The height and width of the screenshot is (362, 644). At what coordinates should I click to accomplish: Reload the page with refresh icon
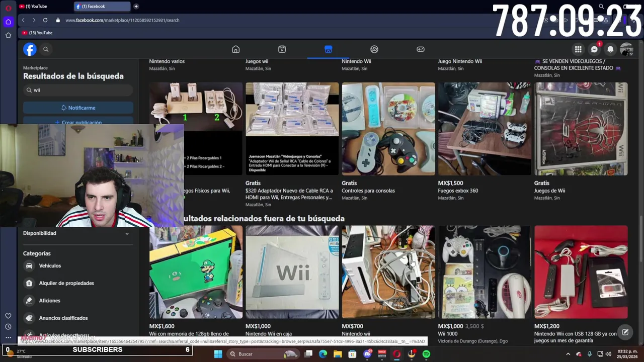pos(45,20)
